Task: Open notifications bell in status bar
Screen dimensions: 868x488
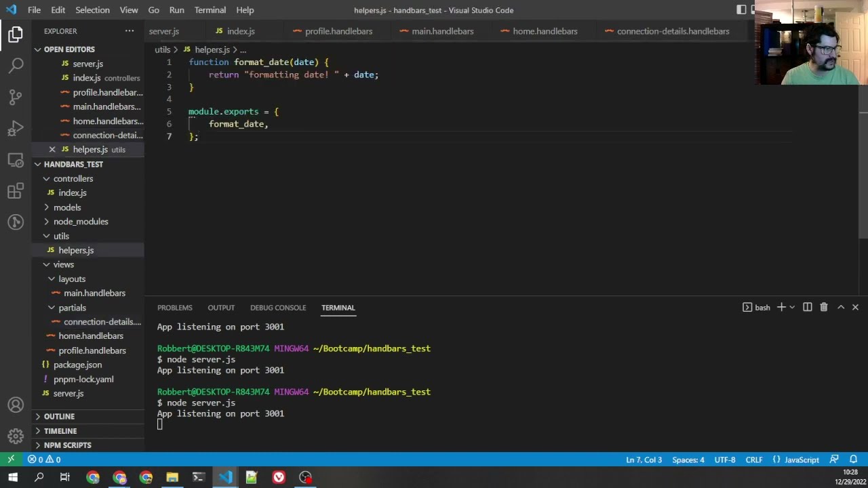Action: (x=853, y=460)
